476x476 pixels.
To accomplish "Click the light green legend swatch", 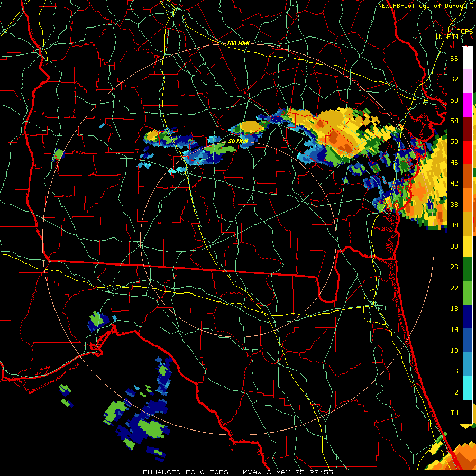I will tap(467, 293).
